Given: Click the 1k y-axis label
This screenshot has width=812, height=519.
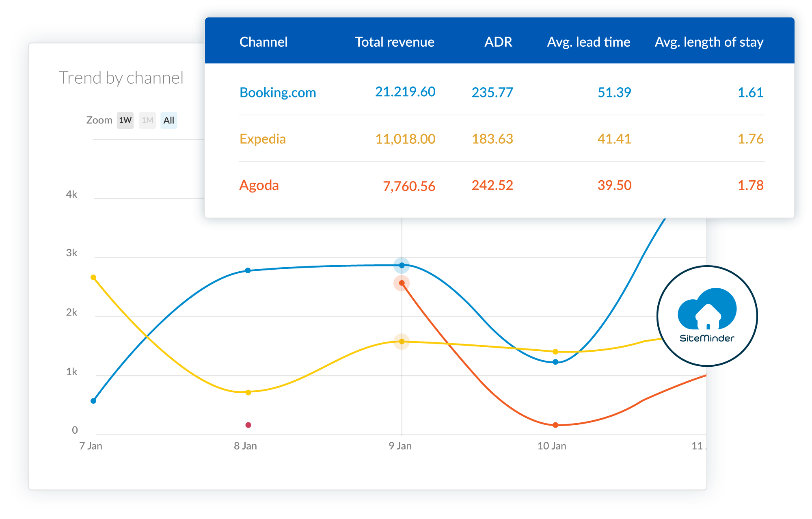Looking at the screenshot, I should (x=71, y=372).
